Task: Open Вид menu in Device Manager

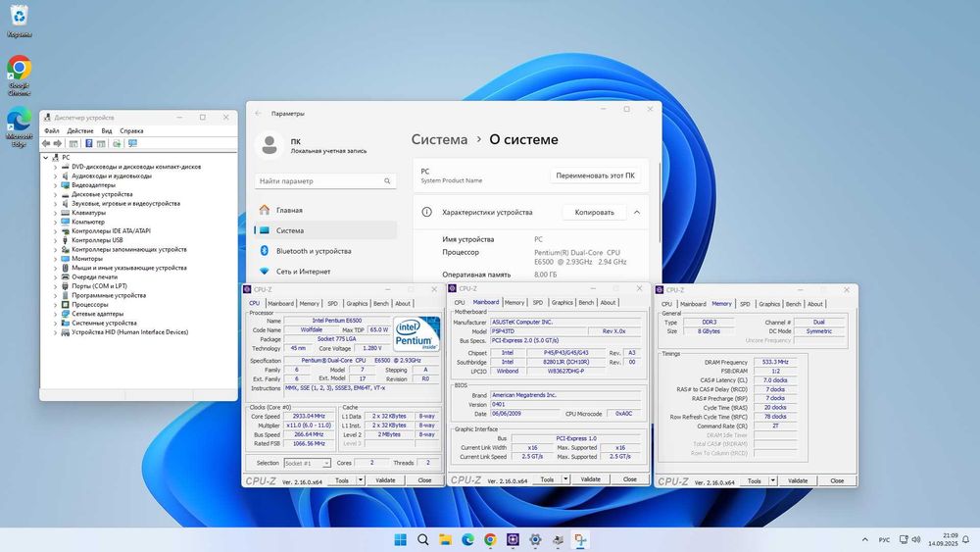Action: [107, 131]
